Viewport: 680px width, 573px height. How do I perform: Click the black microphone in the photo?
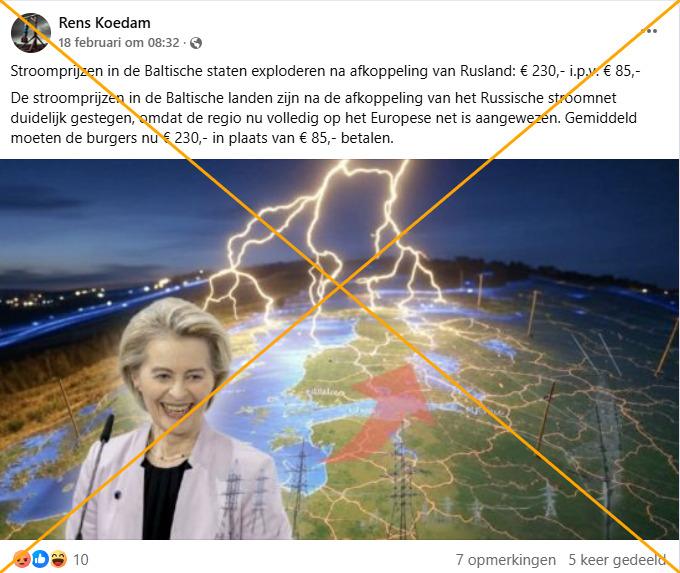pyautogui.click(x=96, y=475)
